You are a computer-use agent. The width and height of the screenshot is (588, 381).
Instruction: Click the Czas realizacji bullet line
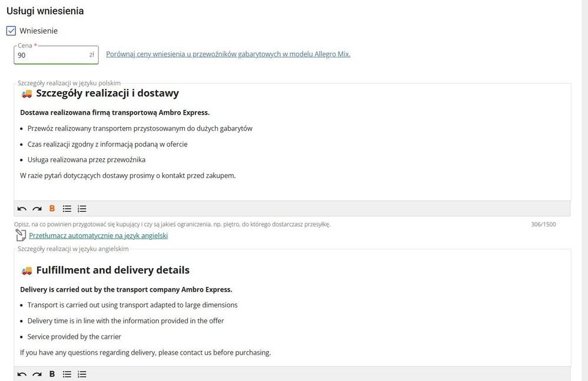tap(107, 144)
